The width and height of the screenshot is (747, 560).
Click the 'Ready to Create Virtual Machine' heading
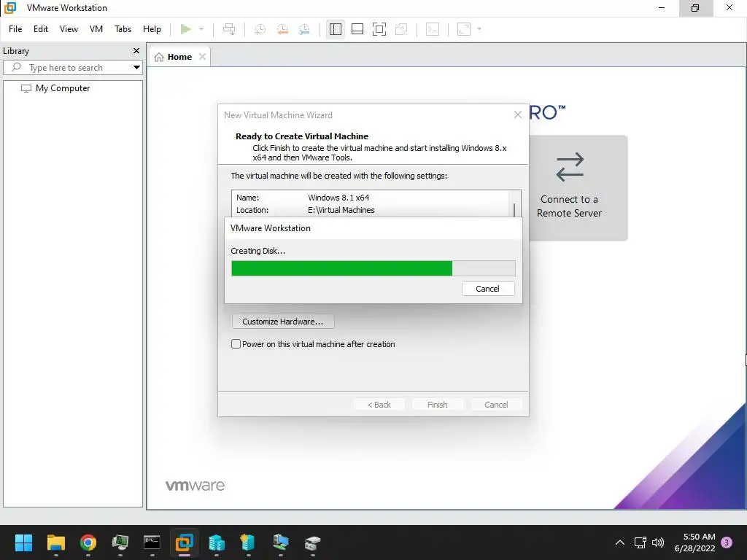302,136
